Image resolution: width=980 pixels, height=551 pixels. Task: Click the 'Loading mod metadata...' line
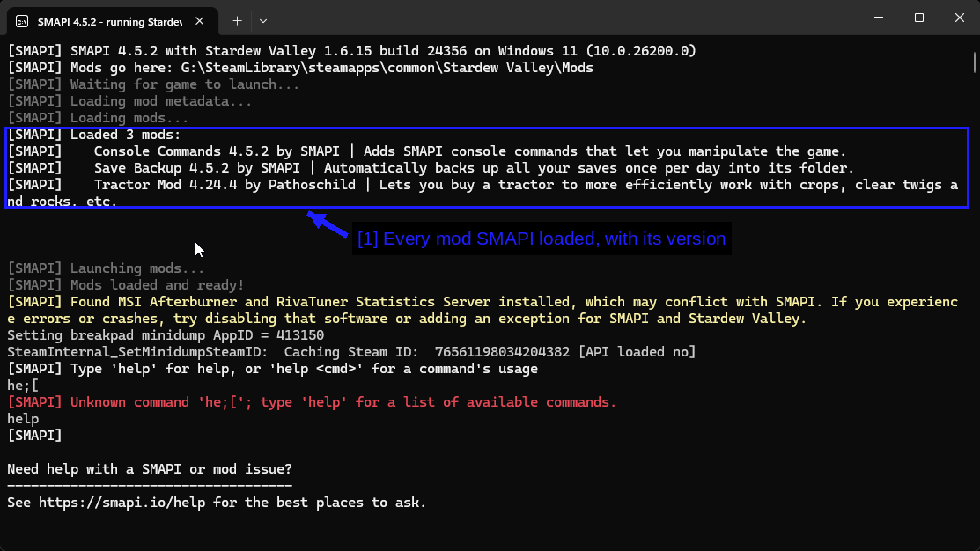[129, 101]
